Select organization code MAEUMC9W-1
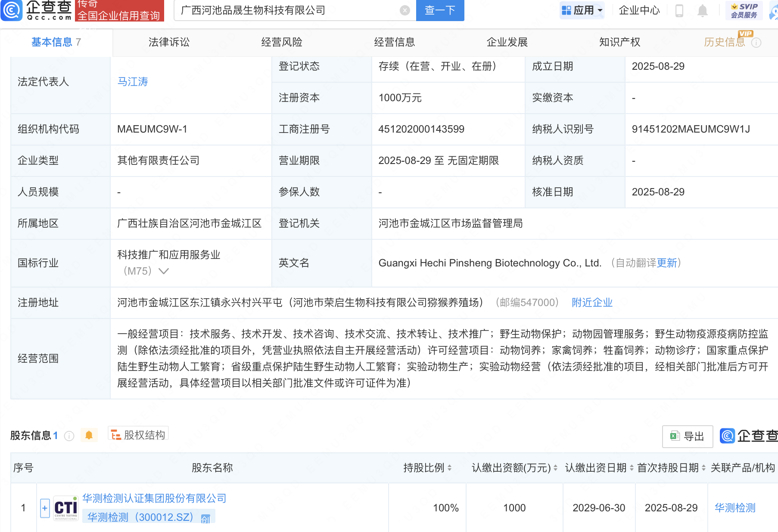Screen dimensions: 778x532 click(x=152, y=129)
